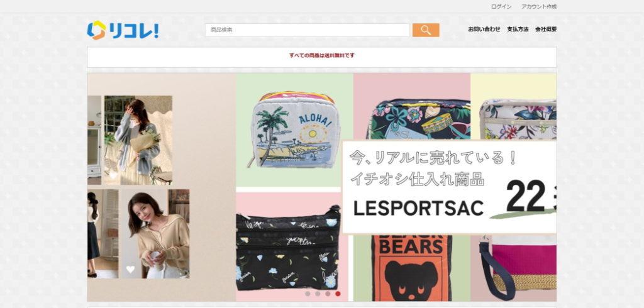Open the 会社概要 menu item
Viewport: 644px width, 308px height.
coord(546,29)
